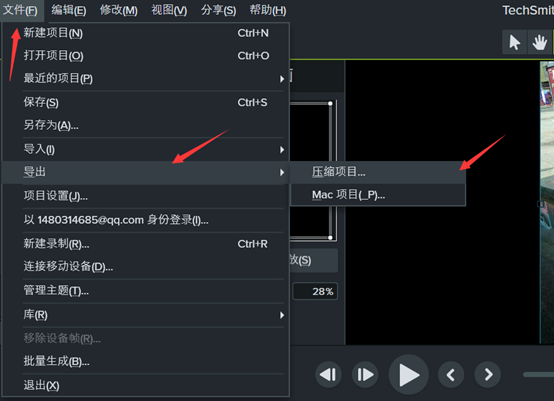Image resolution: width=554 pixels, height=401 pixels.
Task: Select 另存为(A)... entry
Action: click(146, 125)
